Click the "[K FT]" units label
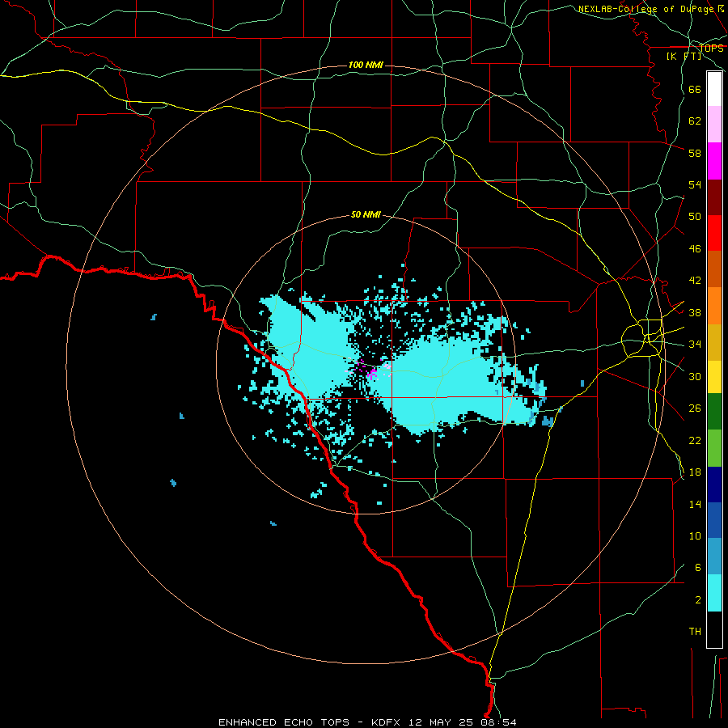 (684, 56)
